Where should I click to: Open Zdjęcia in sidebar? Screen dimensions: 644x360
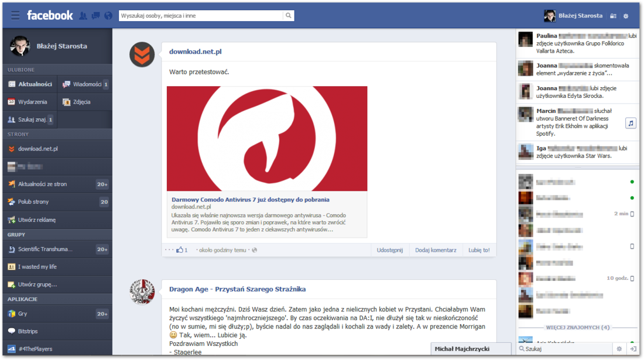[85, 102]
